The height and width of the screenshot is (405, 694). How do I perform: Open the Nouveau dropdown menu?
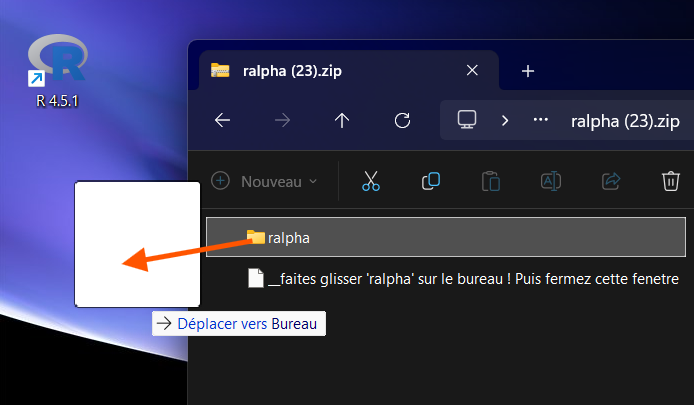[265, 181]
